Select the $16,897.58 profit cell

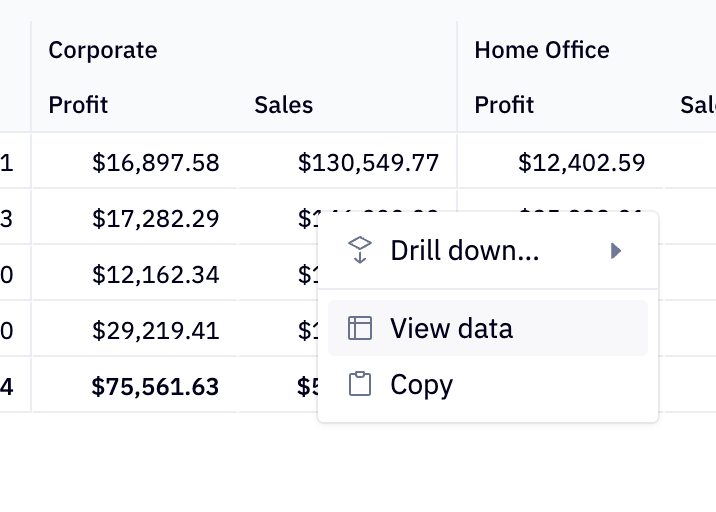click(x=155, y=162)
